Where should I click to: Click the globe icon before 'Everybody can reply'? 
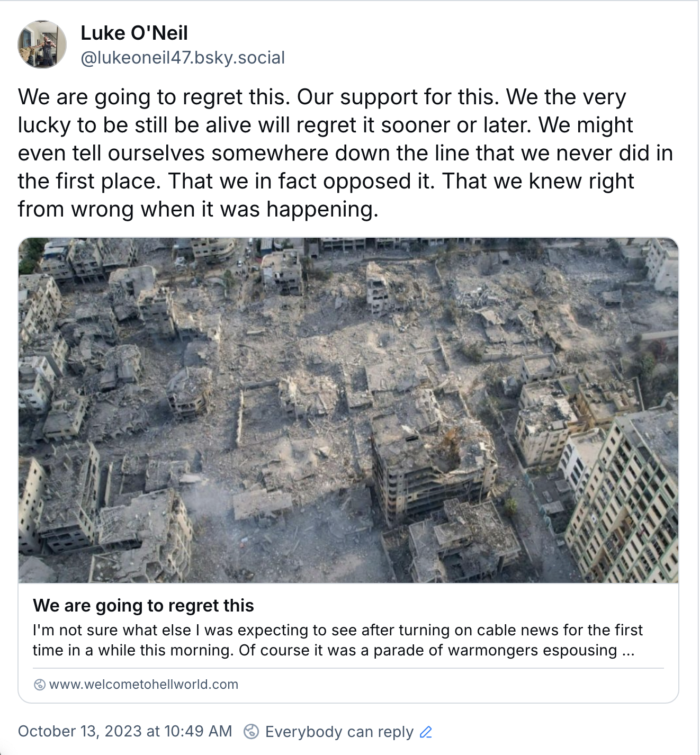tap(251, 732)
